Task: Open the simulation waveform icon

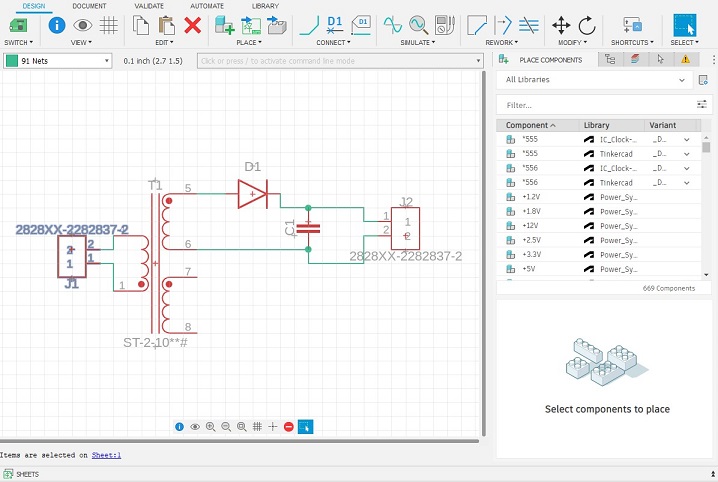Action: pos(393,25)
